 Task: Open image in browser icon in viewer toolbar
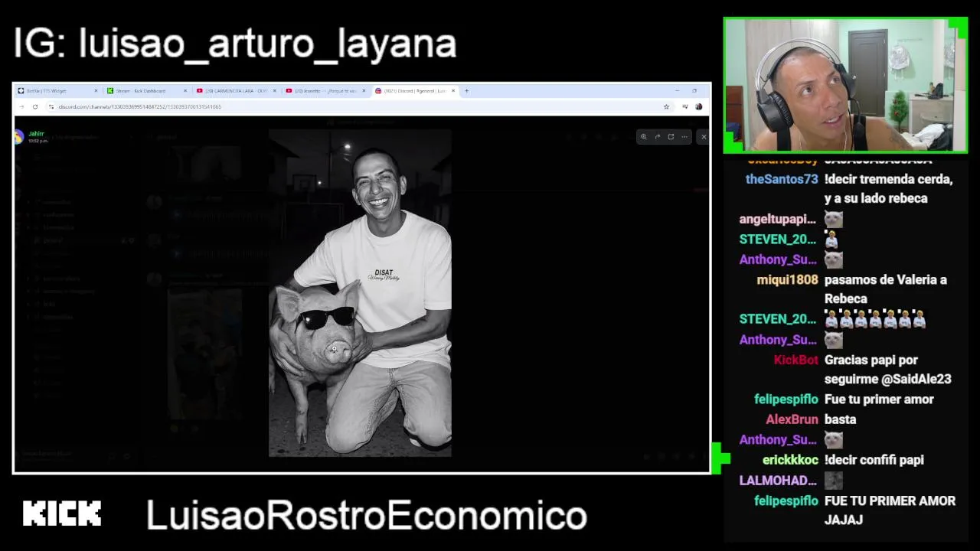click(671, 137)
